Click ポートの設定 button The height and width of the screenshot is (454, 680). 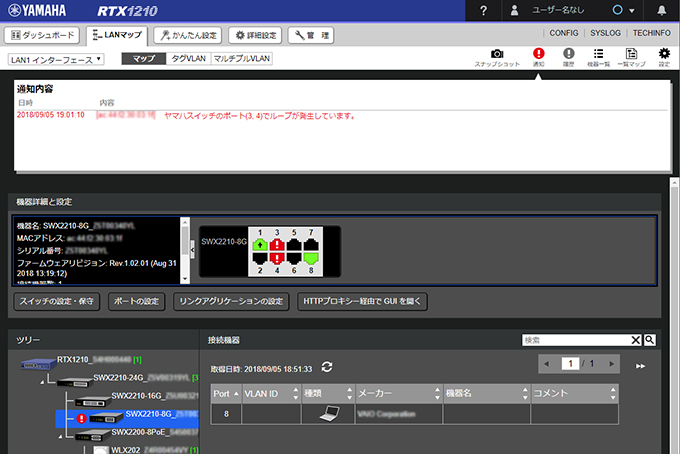click(x=136, y=301)
